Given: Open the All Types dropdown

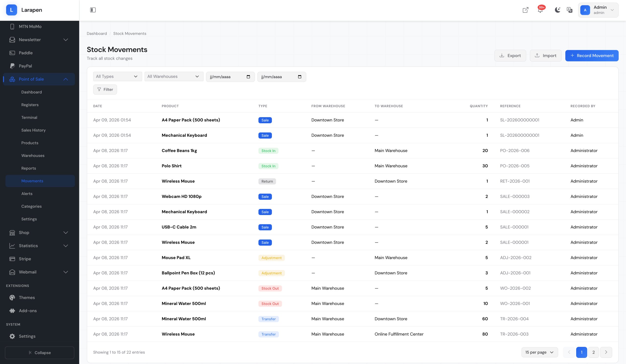Looking at the screenshot, I should click(117, 77).
